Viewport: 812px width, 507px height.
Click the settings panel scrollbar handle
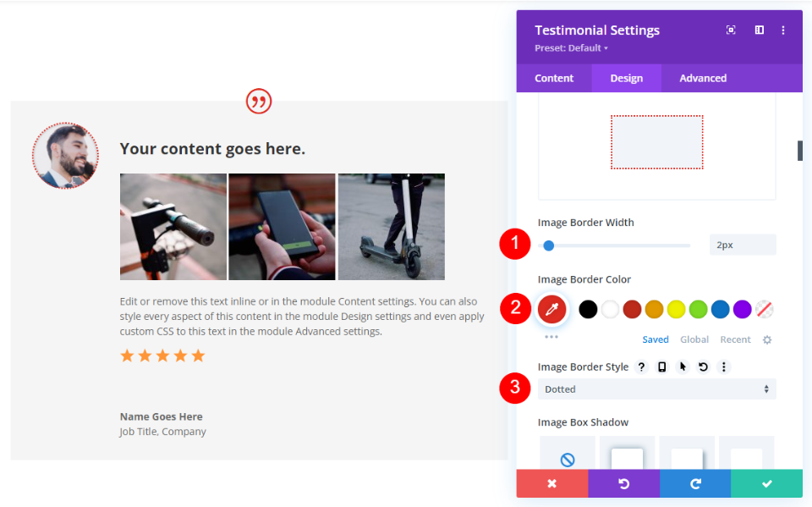tap(800, 151)
